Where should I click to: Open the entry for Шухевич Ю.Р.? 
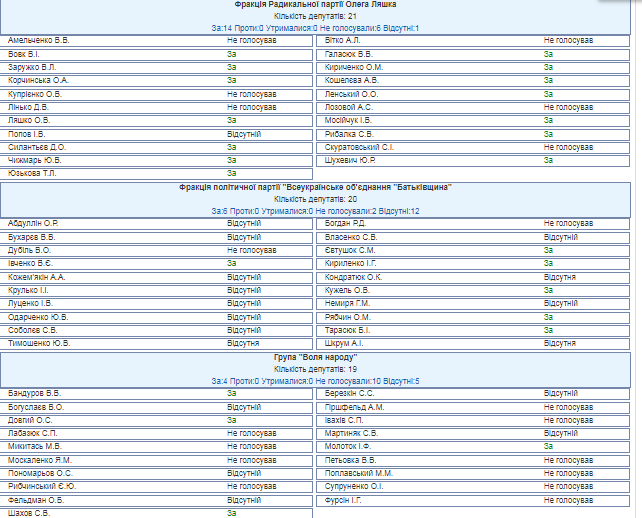click(350, 160)
